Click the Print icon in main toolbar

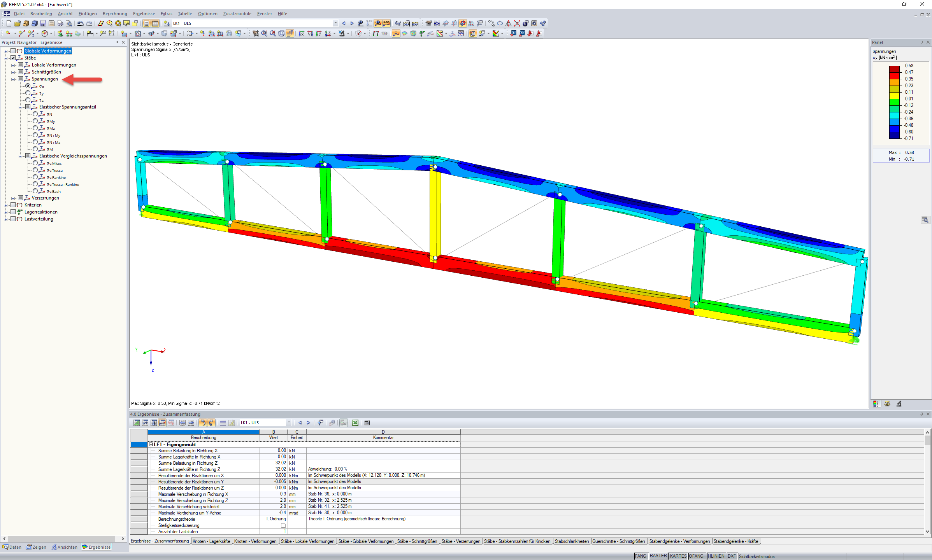coord(60,23)
